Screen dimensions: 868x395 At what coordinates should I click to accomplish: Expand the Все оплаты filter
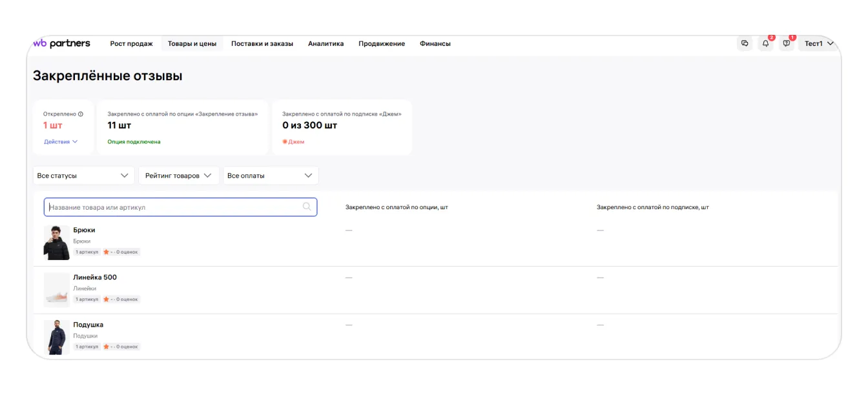pos(270,176)
